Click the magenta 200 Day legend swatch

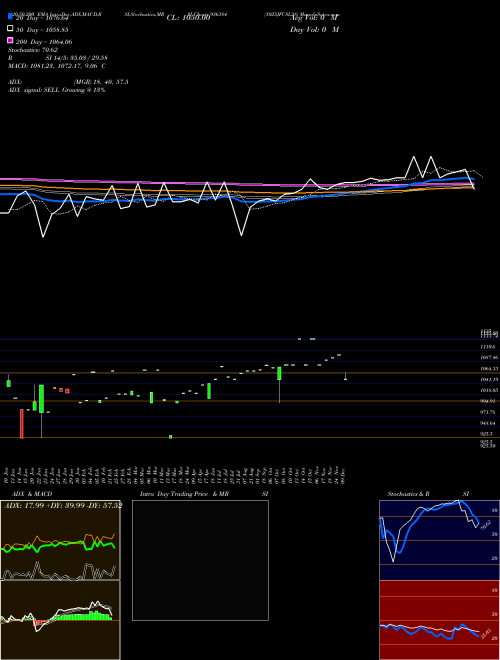click(10, 40)
